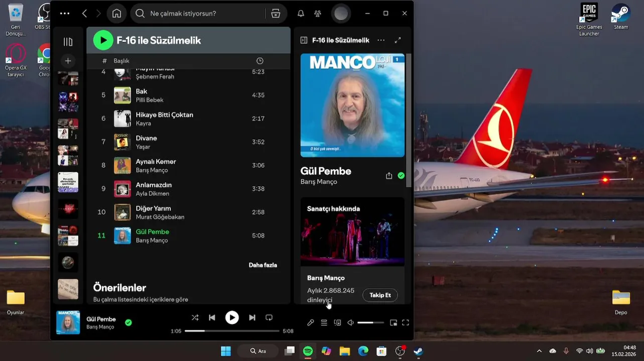Toggle liked checkmark in bottom player bar
This screenshot has width=644, height=361.
[x=128, y=322]
